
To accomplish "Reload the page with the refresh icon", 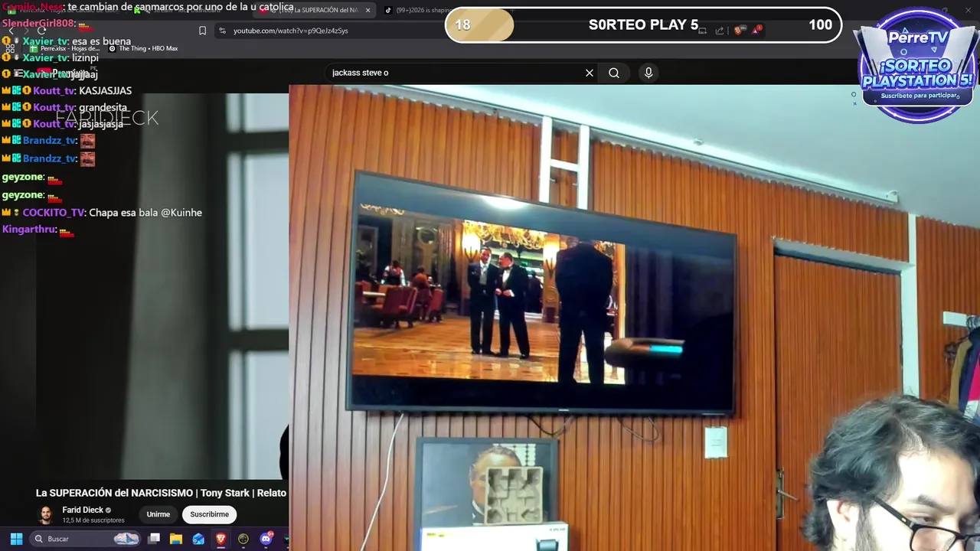I will coord(42,31).
